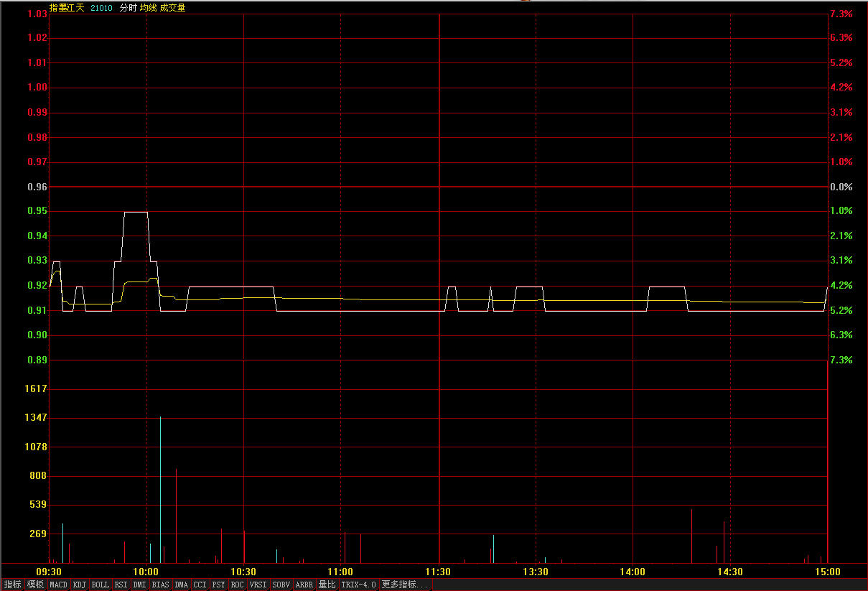Show the ARBR indicator tab

pos(304,585)
